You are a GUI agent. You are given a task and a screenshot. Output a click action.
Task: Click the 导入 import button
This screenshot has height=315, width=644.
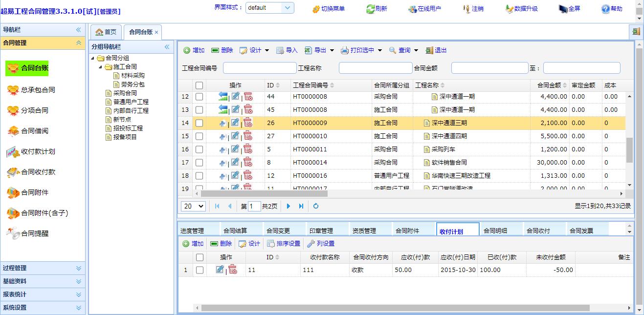287,50
